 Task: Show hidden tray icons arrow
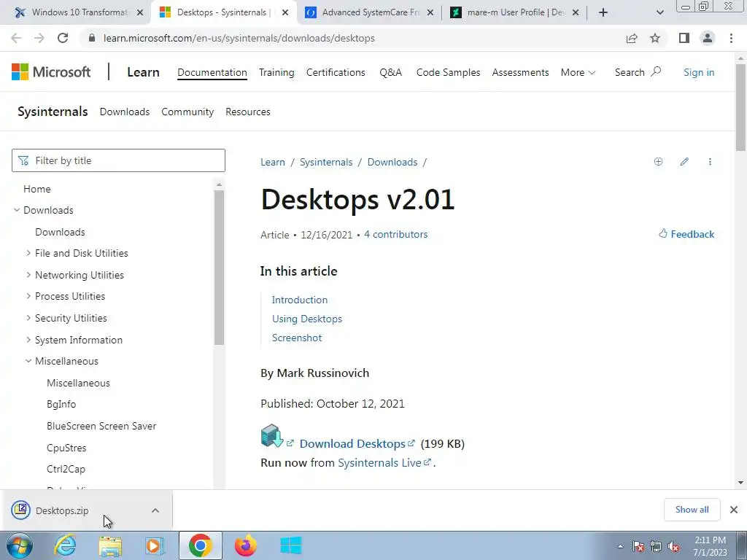coord(620,546)
